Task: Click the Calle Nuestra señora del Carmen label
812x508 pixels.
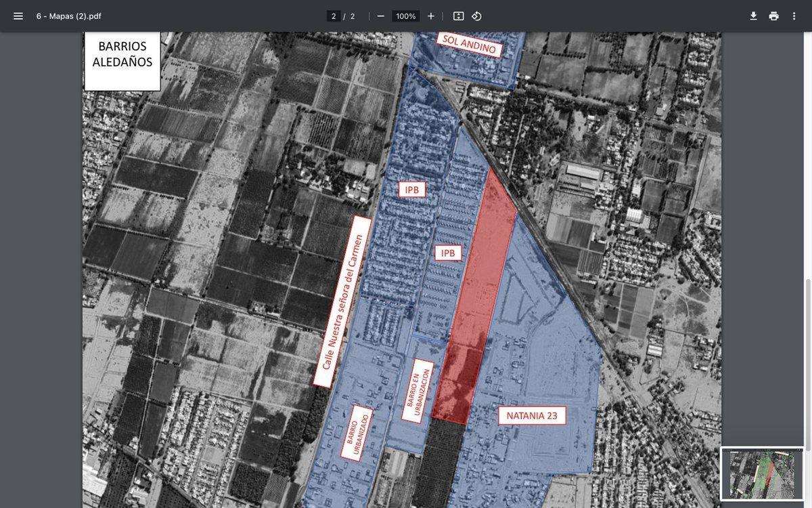Action: (342, 302)
